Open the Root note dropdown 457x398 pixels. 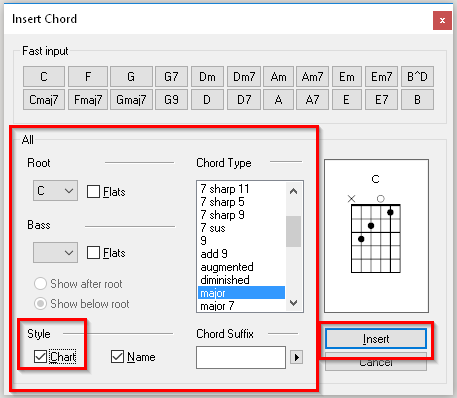tap(55, 191)
